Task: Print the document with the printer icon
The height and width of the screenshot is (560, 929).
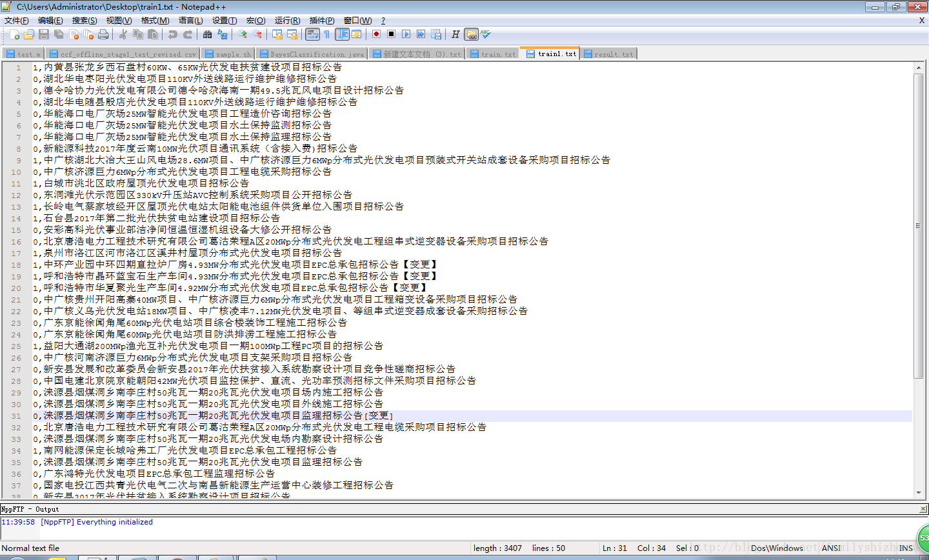Action: (103, 34)
